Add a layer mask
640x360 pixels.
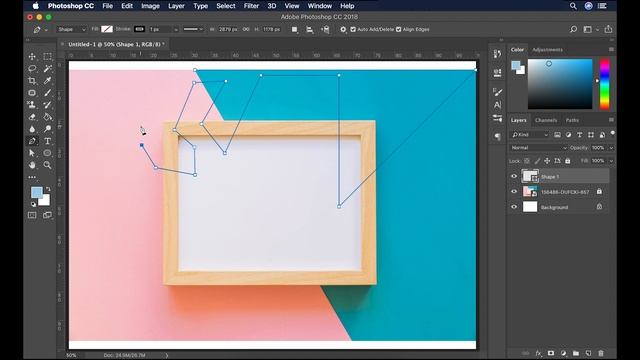pos(551,353)
